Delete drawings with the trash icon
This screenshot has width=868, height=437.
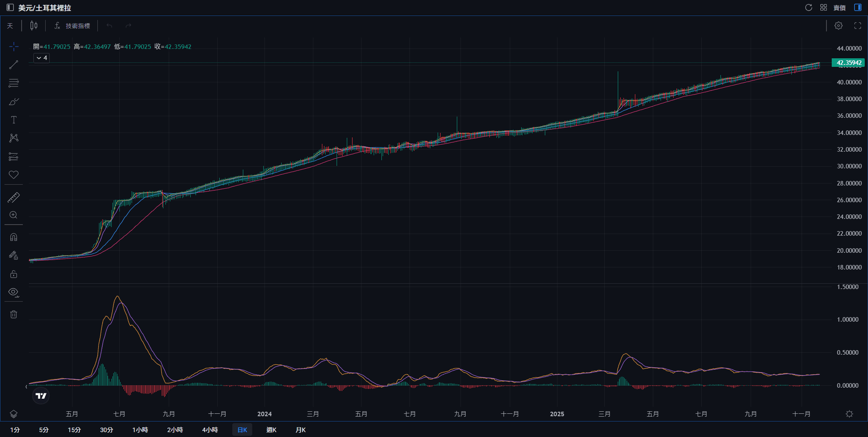click(x=13, y=314)
